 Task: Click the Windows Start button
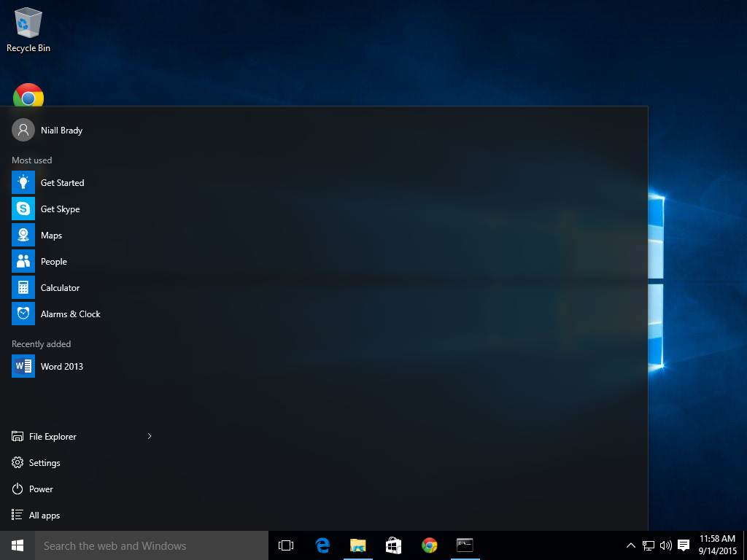pos(18,545)
